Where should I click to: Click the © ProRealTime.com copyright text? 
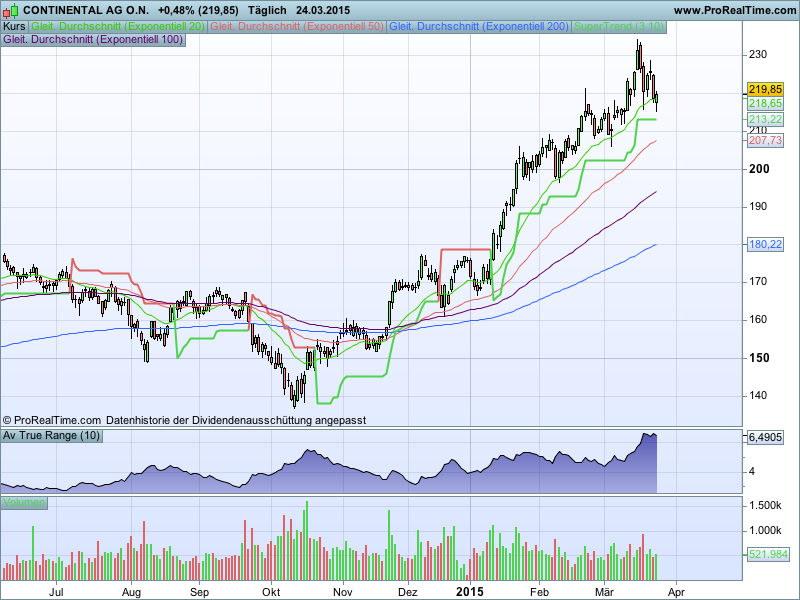[x=52, y=420]
